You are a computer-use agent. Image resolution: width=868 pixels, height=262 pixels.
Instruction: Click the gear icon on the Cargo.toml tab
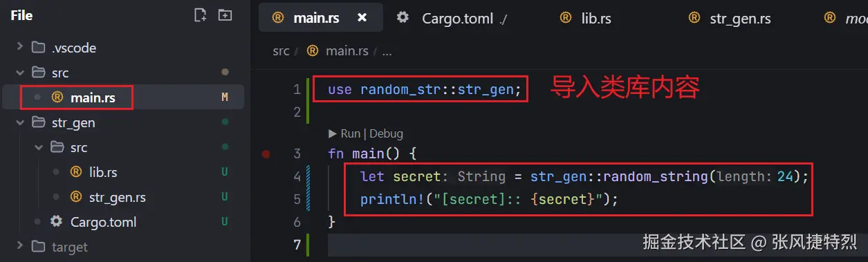(x=403, y=17)
